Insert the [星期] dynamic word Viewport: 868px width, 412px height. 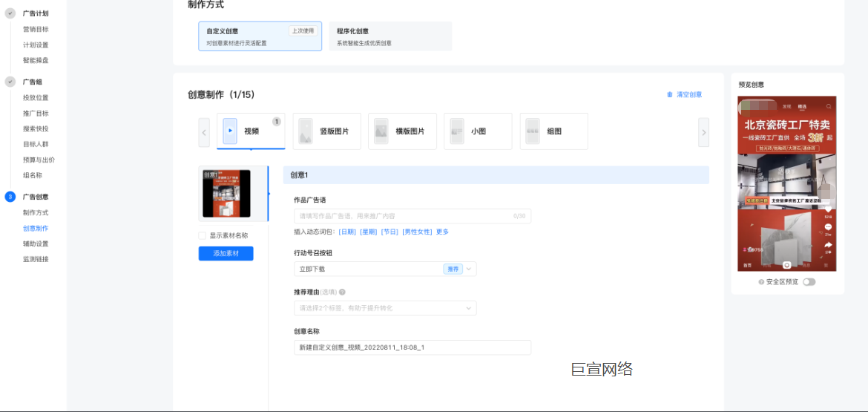[x=368, y=232]
